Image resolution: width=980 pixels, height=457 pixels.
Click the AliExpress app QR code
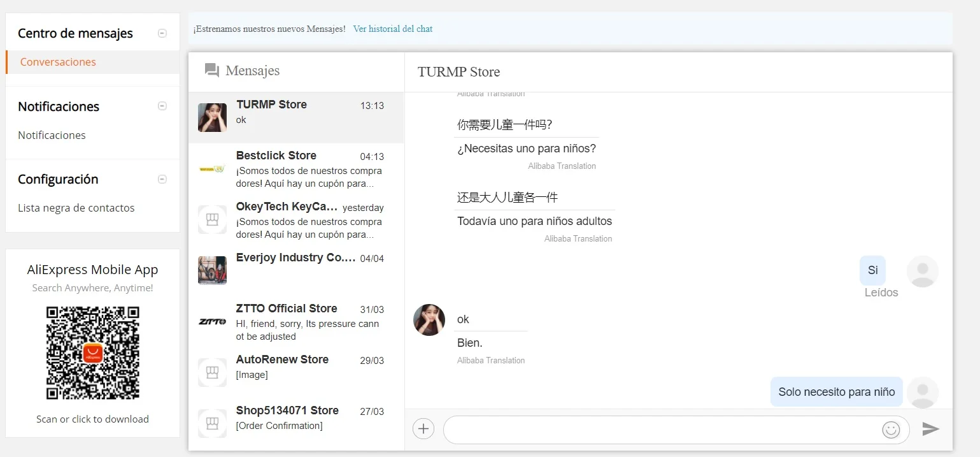tap(92, 352)
